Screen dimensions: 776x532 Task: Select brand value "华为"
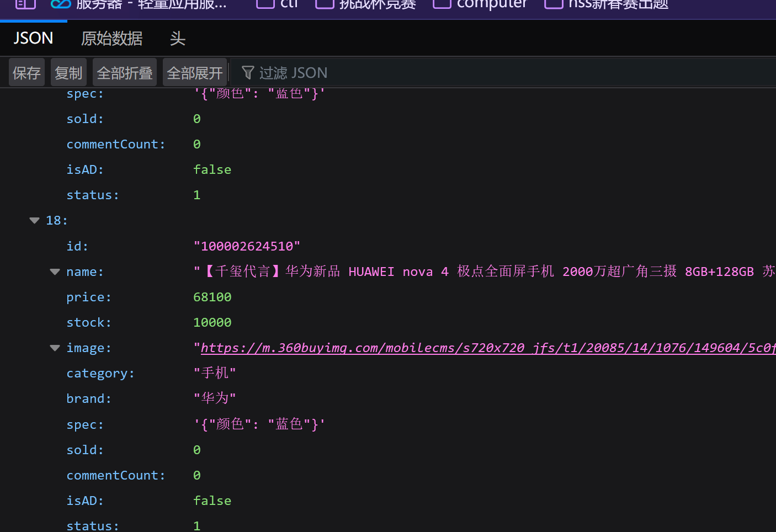click(215, 398)
